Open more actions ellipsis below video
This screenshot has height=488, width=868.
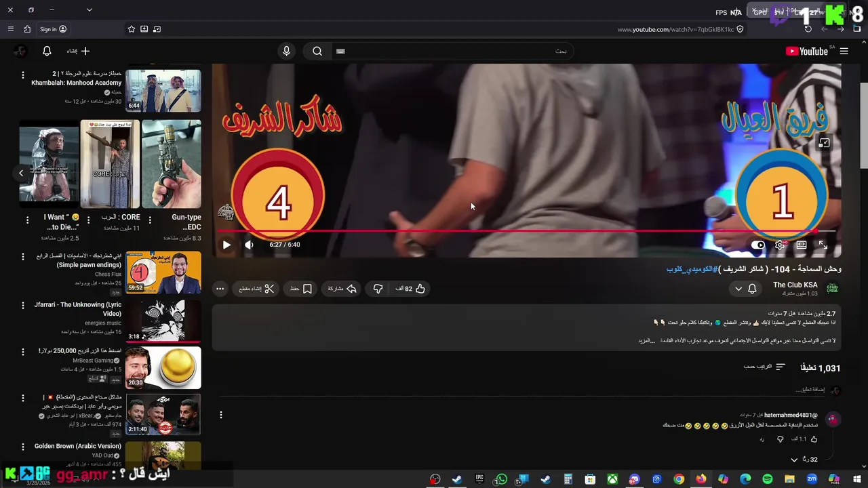[220, 289]
